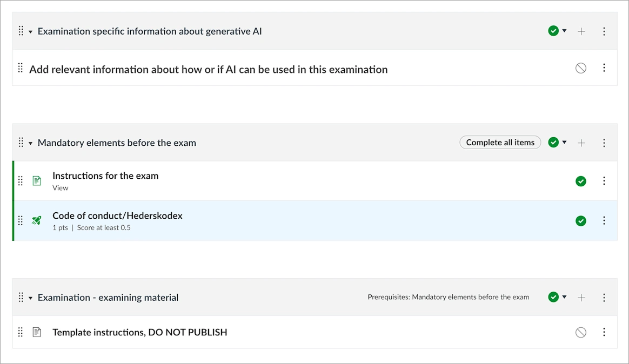629x364 pixels.
Task: Add item to generative AI information module
Action: point(581,31)
